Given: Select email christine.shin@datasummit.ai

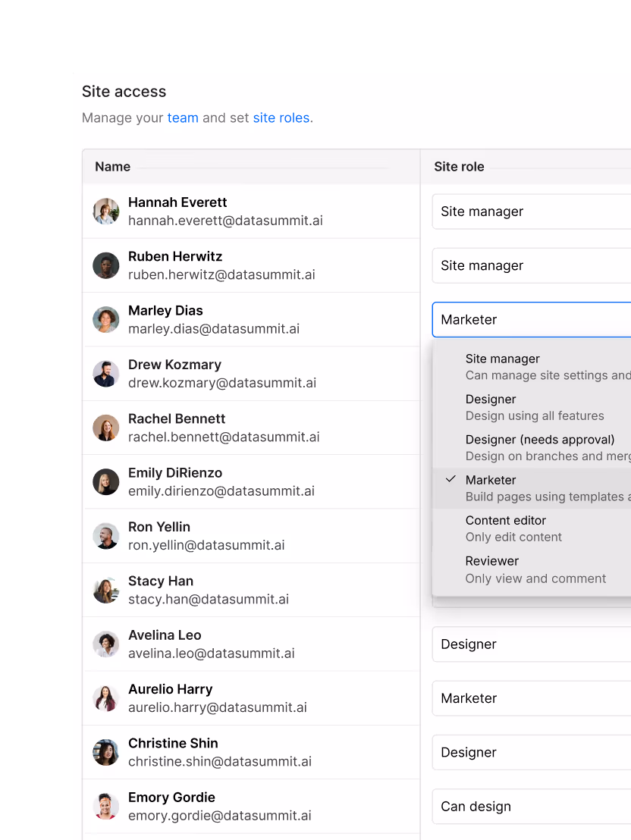Looking at the screenshot, I should (x=220, y=762).
